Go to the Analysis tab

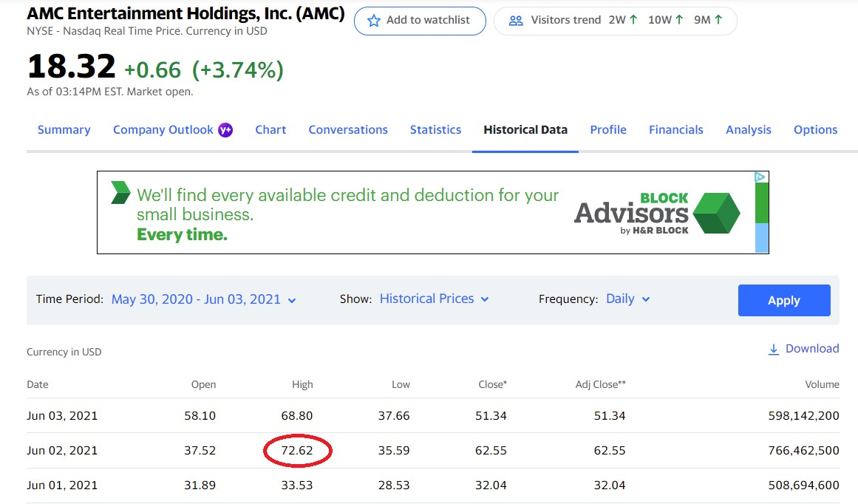[x=749, y=129]
